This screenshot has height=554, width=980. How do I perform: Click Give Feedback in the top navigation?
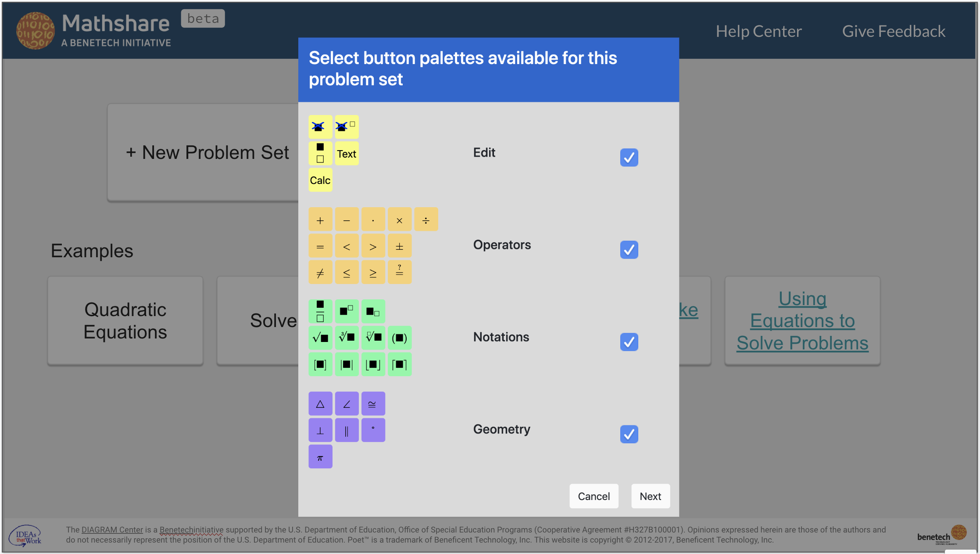894,31
